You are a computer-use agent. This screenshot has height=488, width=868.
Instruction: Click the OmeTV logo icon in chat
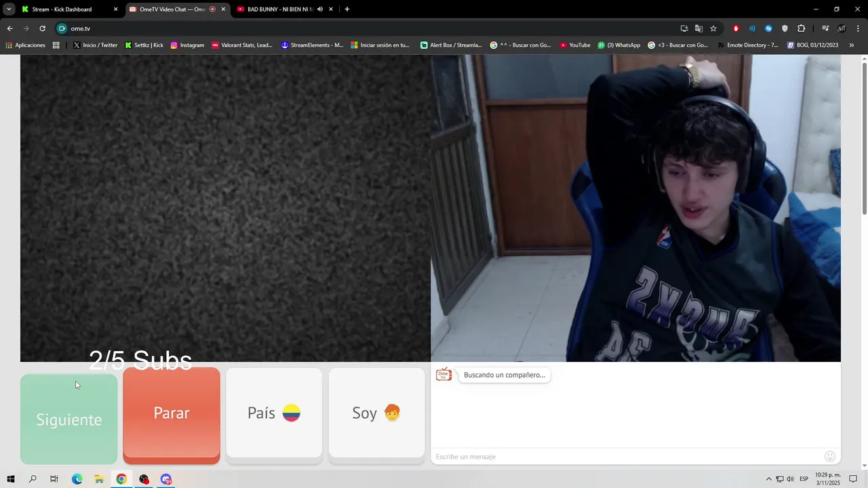[443, 374]
